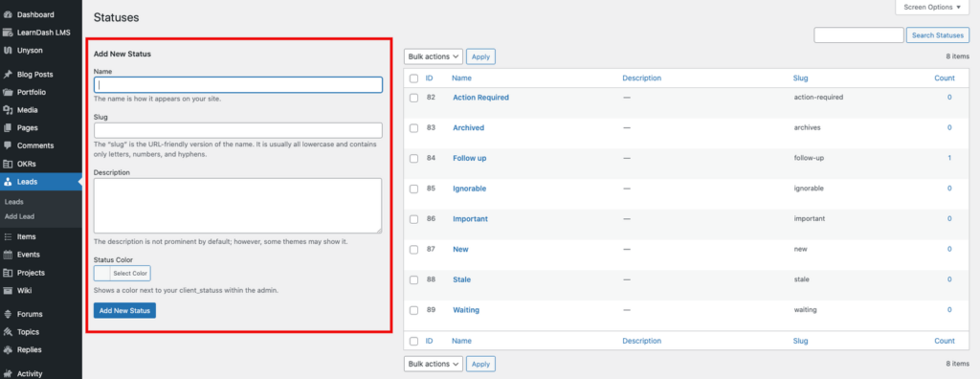This screenshot has width=980, height=379.
Task: Tick the Important row checkbox
Action: [x=413, y=219]
